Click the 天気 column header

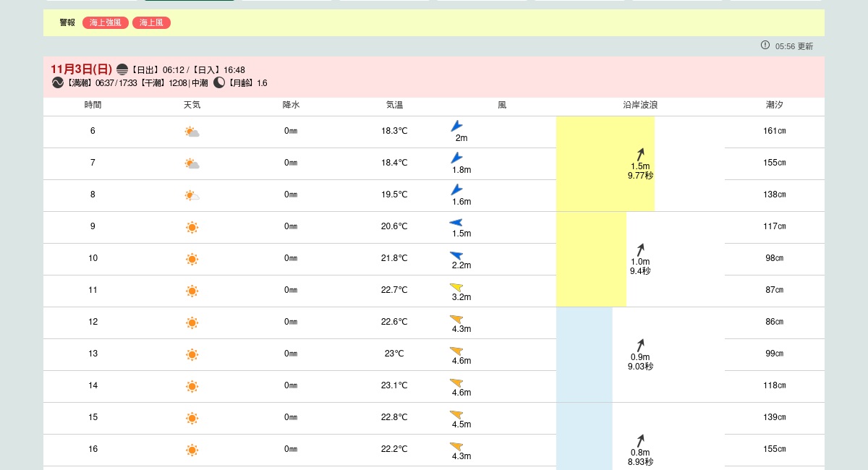(x=192, y=105)
